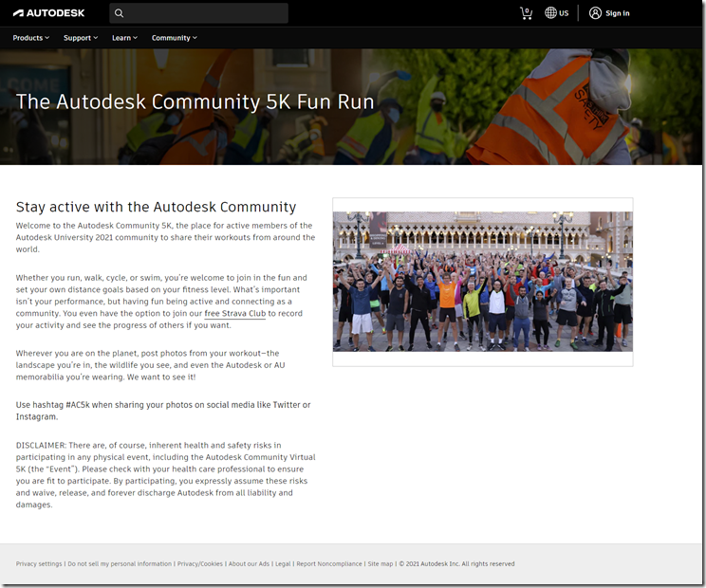This screenshot has height=588, width=706.
Task: Expand the Products menu
Action: click(30, 38)
